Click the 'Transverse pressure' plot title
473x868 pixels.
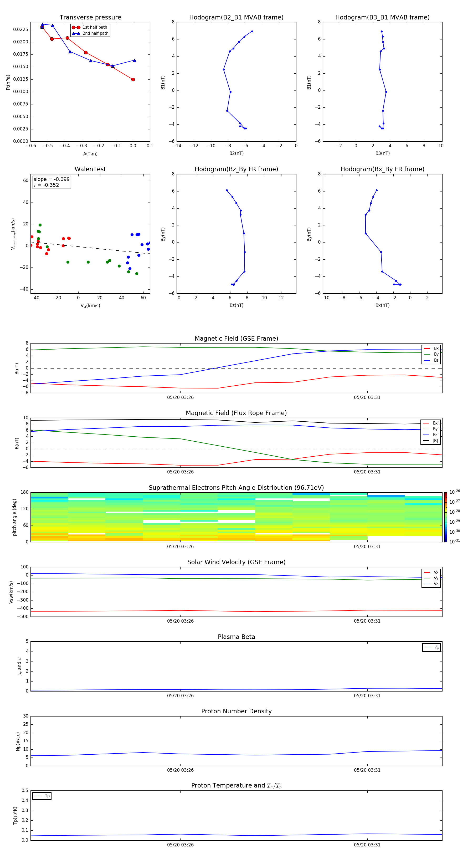coord(90,18)
